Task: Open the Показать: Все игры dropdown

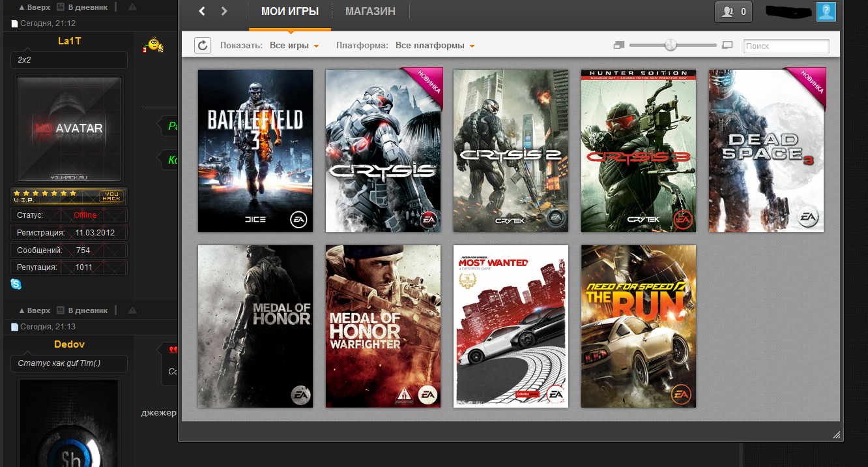Action: click(294, 46)
